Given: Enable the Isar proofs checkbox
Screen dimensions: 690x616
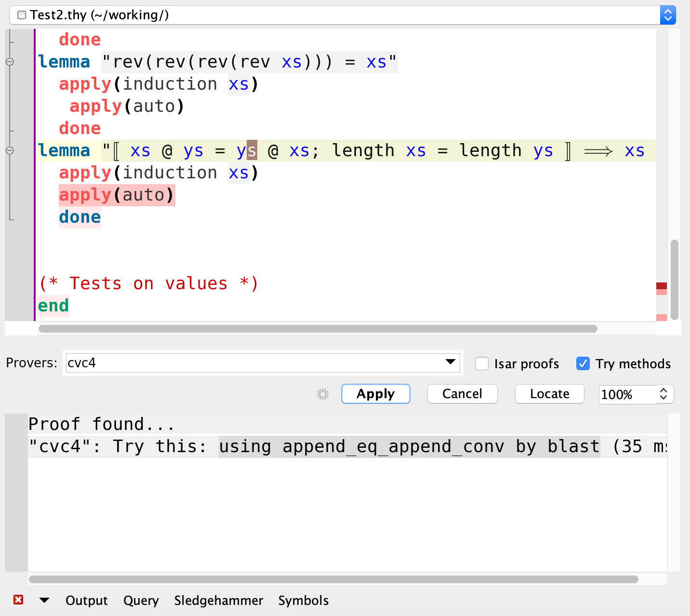Looking at the screenshot, I should (x=482, y=363).
